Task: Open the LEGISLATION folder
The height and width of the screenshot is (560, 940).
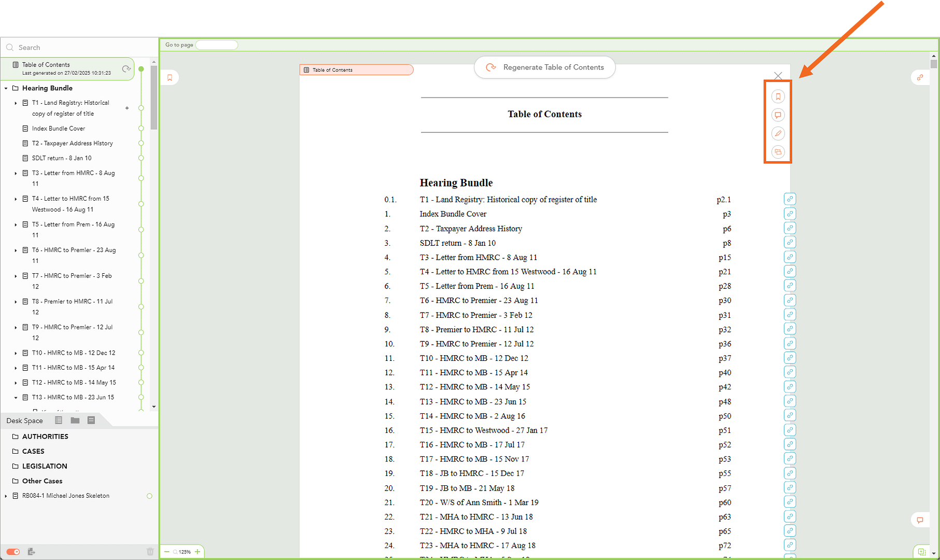Action: pos(45,466)
